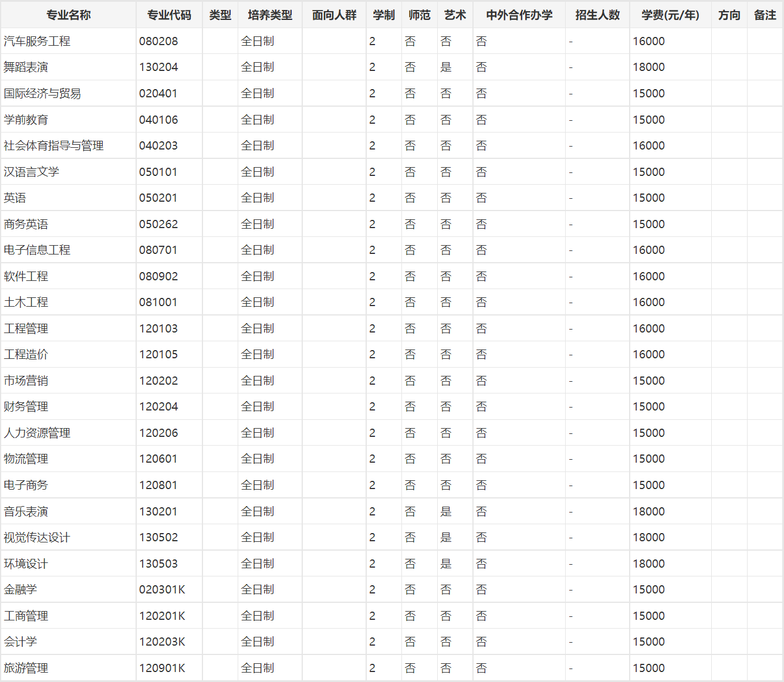
Task: Select the 视觉传达设计 major name
Action: pyautogui.click(x=37, y=538)
